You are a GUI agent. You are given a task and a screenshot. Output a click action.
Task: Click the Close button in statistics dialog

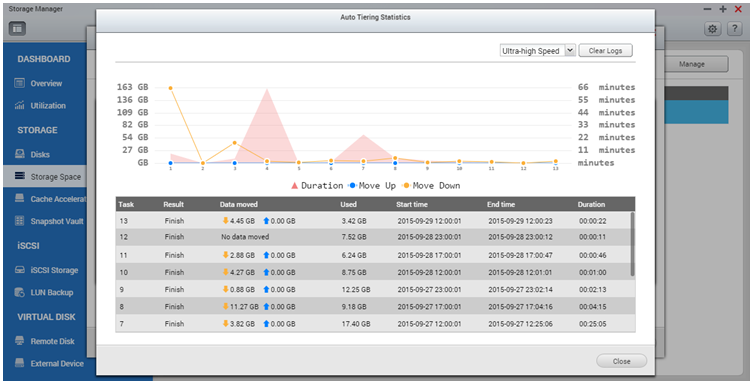tap(621, 361)
